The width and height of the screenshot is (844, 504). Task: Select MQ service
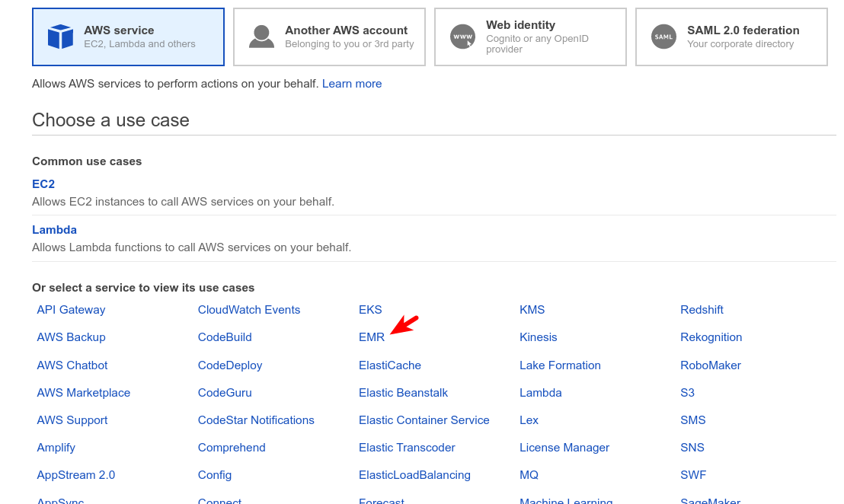click(529, 475)
